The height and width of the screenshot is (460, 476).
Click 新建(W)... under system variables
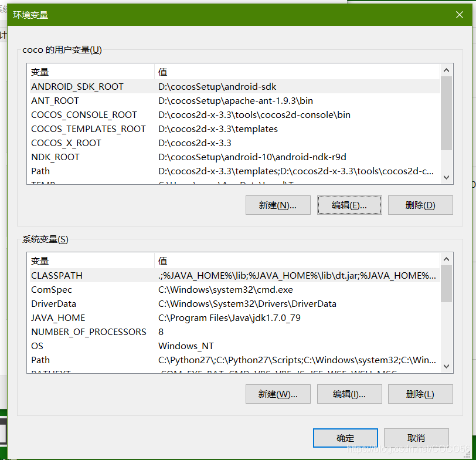click(x=278, y=394)
